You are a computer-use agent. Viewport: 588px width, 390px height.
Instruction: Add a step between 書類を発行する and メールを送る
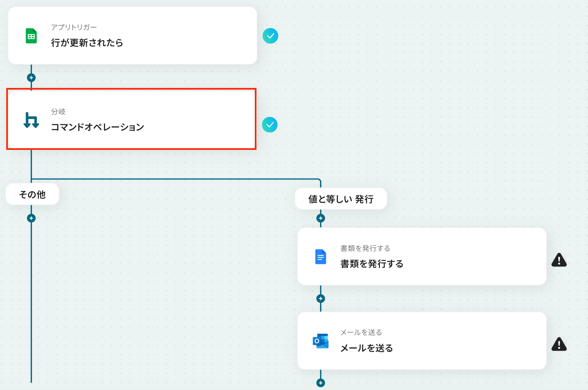coord(321,298)
